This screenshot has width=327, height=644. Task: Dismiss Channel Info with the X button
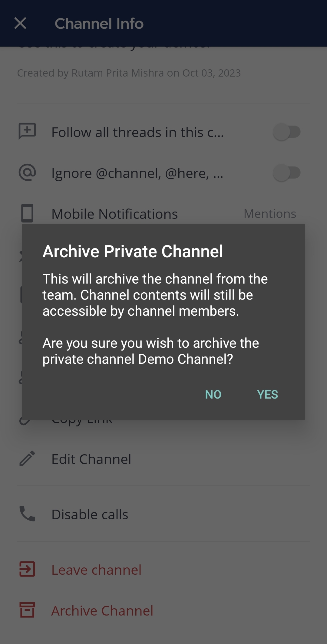tap(20, 23)
